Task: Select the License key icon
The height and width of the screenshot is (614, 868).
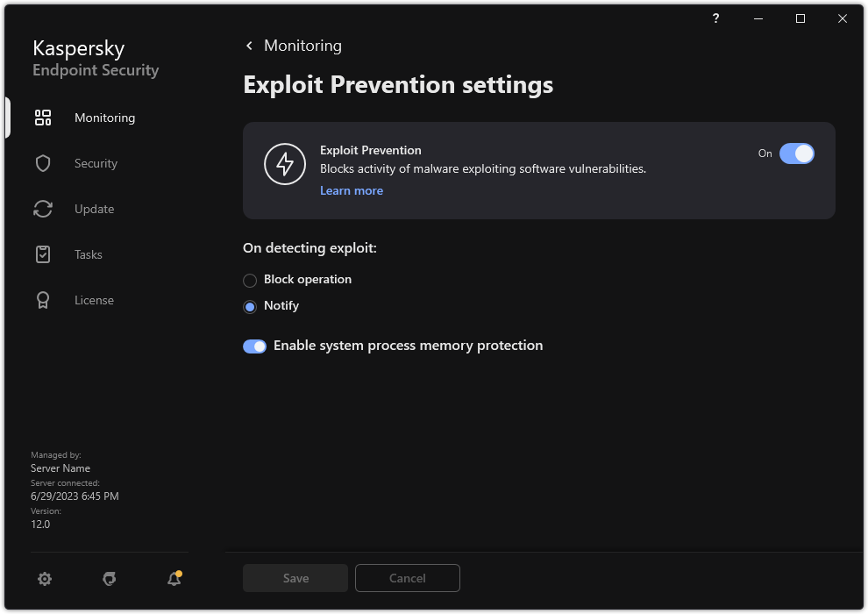Action: pyautogui.click(x=43, y=300)
